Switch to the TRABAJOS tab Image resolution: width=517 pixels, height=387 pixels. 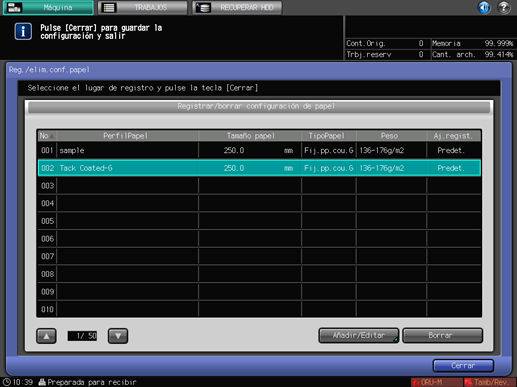click(x=143, y=7)
